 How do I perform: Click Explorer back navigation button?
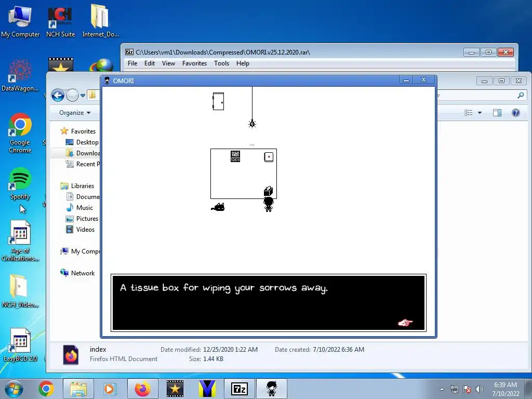point(58,96)
